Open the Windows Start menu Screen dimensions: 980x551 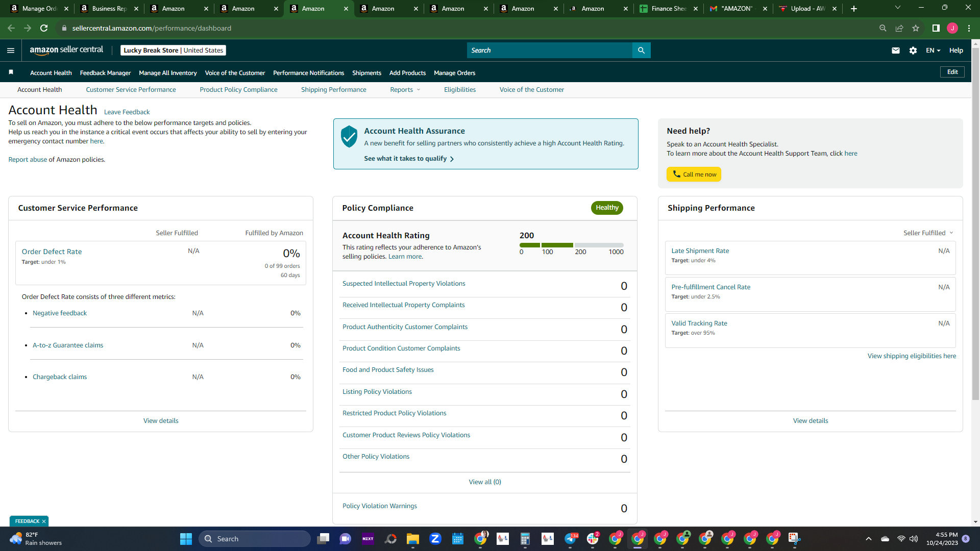coord(186,539)
